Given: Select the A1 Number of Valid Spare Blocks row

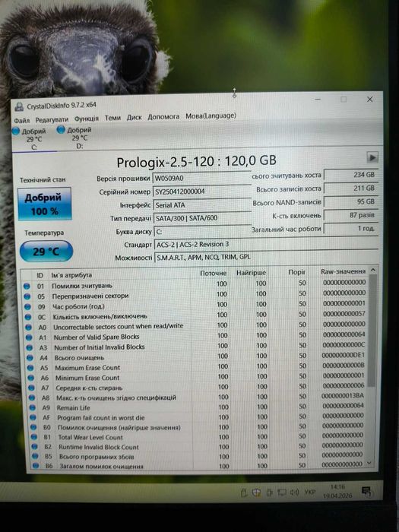Looking at the screenshot, I should pos(196,337).
